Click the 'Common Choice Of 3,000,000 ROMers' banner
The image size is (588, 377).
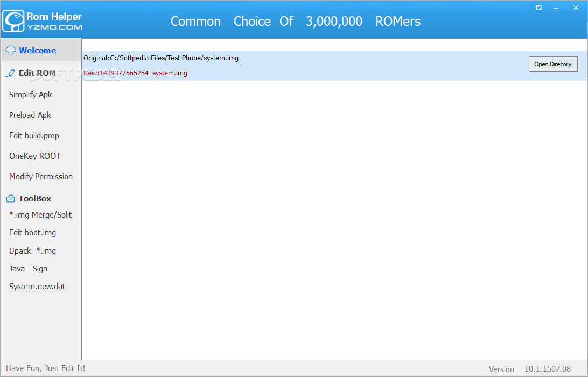[296, 22]
